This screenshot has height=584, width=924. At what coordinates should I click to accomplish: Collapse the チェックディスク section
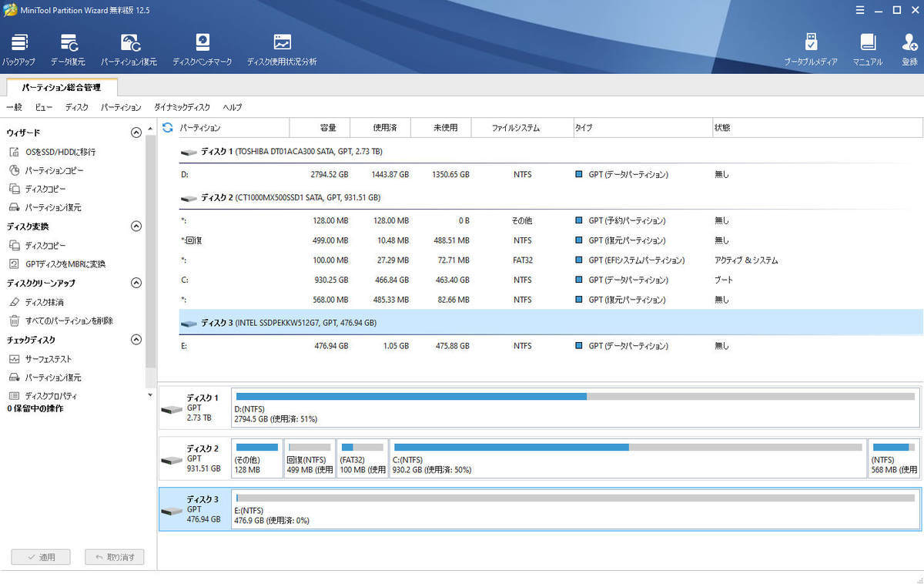click(x=136, y=340)
